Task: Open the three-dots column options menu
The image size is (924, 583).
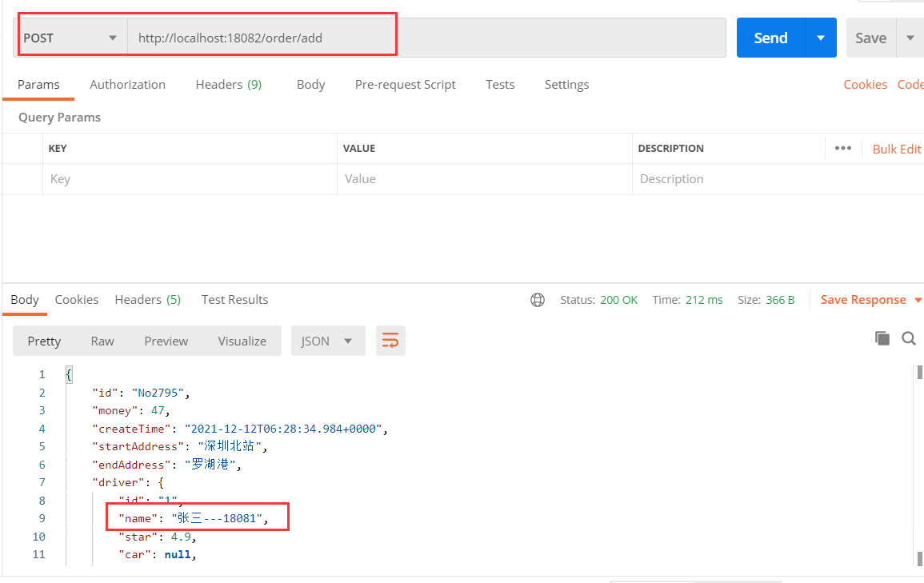Action: point(842,148)
